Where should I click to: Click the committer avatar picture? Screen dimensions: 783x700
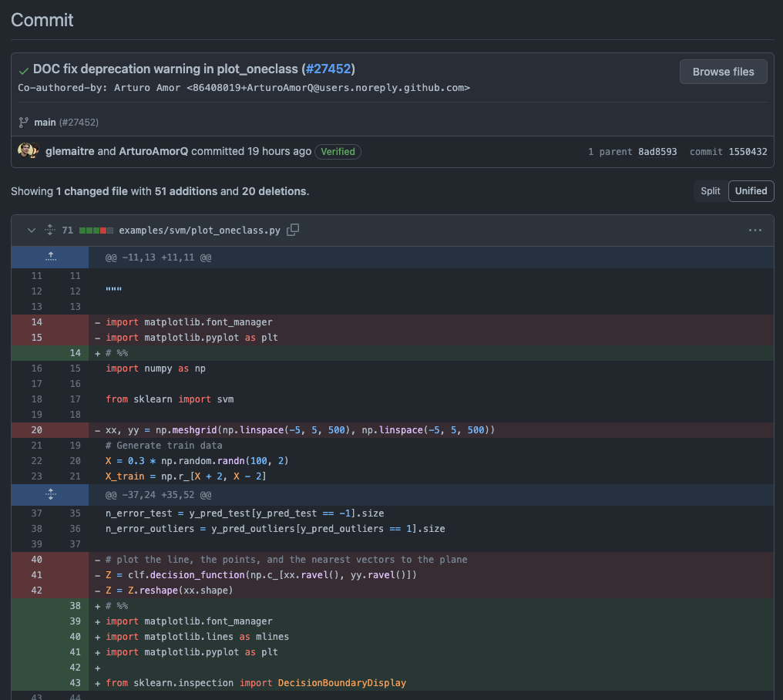28,150
